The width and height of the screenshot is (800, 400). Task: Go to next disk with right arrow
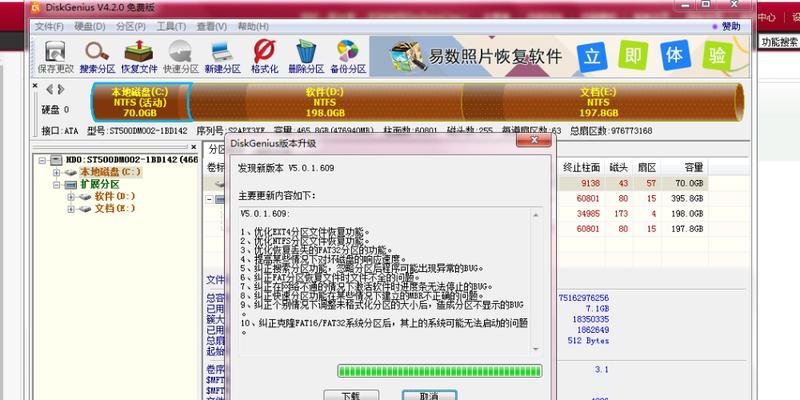pos(61,90)
